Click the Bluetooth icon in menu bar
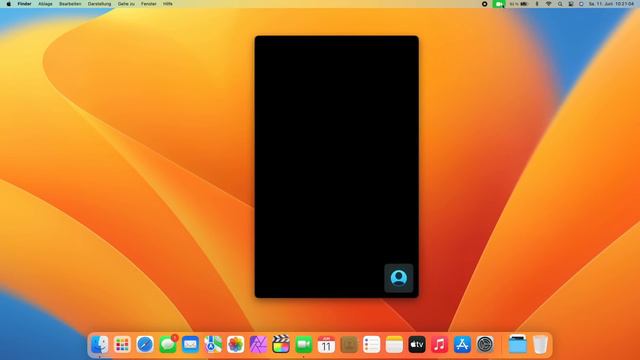Screen dimensions: 640x360 (x=537, y=4)
